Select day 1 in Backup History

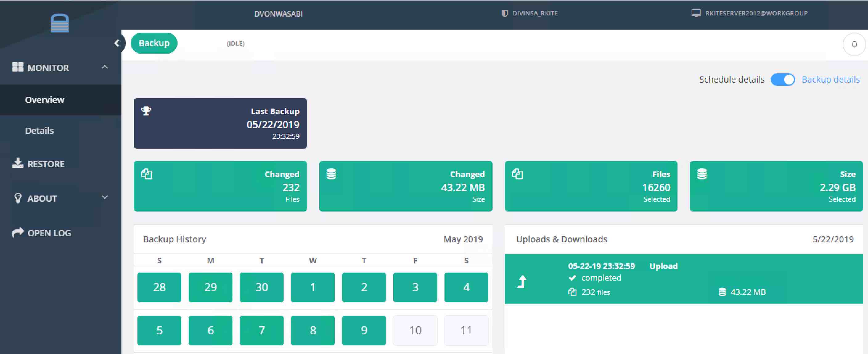(x=313, y=287)
